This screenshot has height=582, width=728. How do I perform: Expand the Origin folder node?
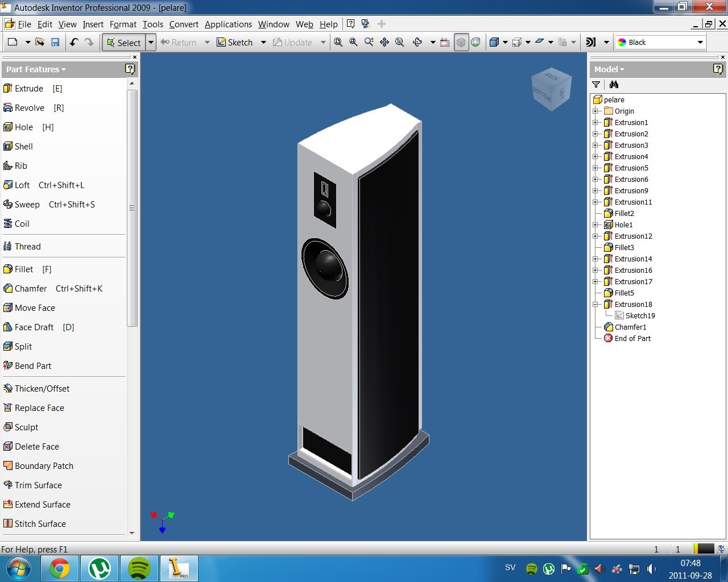[x=595, y=111]
